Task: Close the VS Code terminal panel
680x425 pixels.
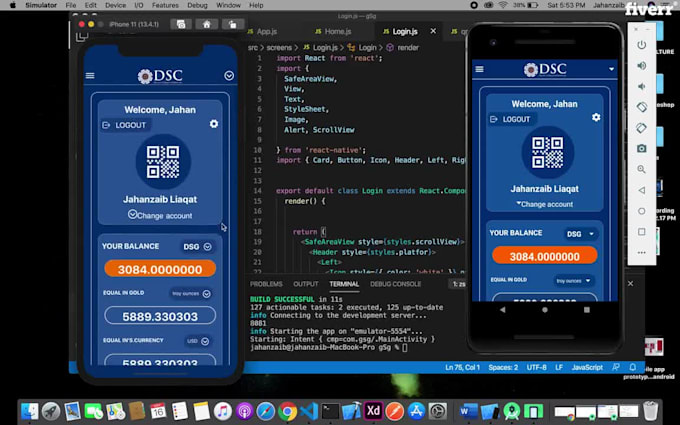Action: tap(631, 284)
